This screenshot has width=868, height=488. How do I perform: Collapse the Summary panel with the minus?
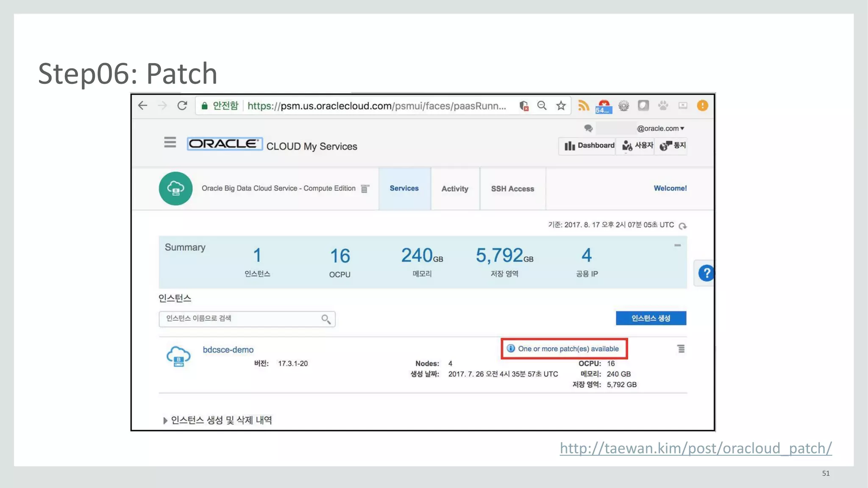[x=677, y=245]
